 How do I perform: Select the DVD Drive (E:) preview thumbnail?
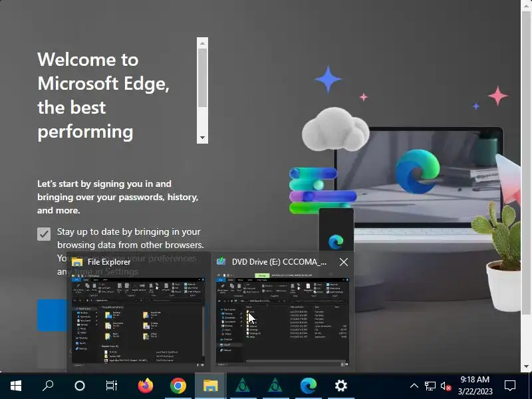click(x=283, y=321)
